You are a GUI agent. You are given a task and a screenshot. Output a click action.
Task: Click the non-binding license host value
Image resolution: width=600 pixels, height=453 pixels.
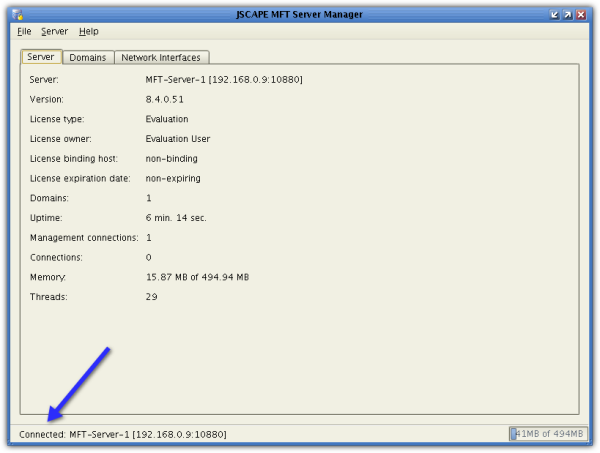click(x=171, y=158)
